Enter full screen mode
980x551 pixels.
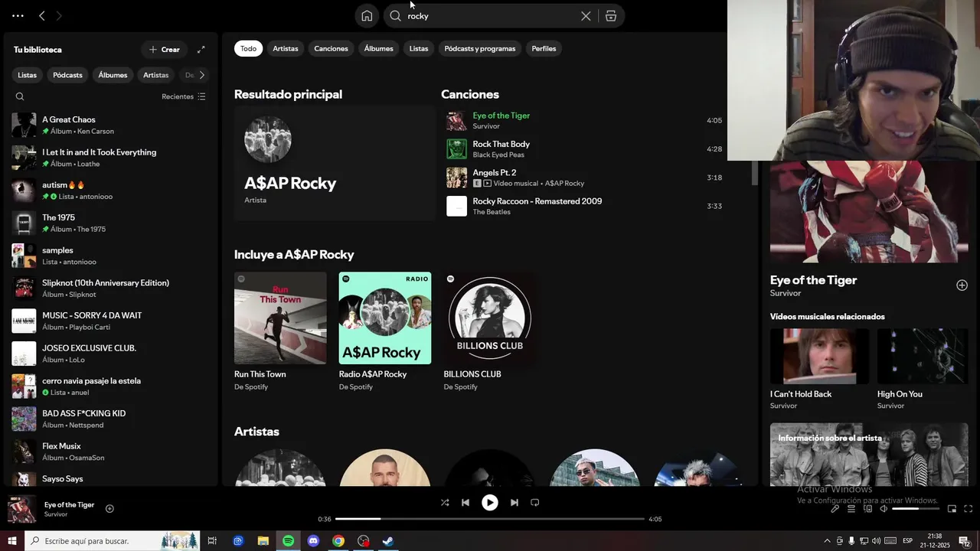point(968,509)
